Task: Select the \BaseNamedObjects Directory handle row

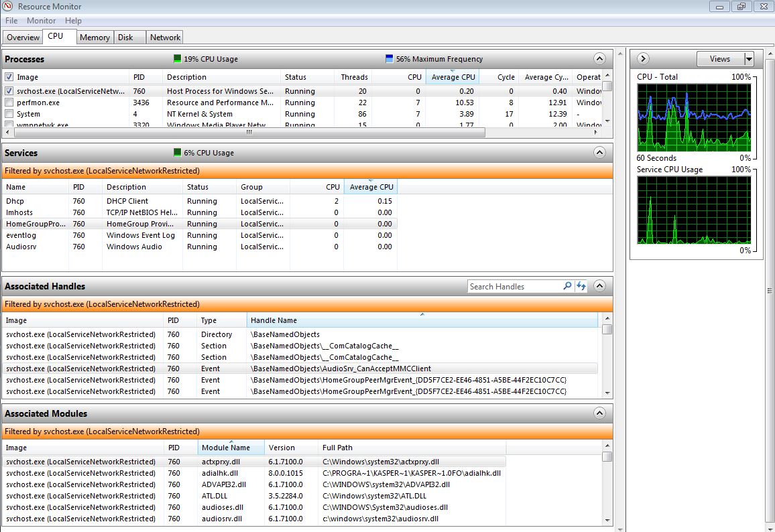Action: (300, 334)
